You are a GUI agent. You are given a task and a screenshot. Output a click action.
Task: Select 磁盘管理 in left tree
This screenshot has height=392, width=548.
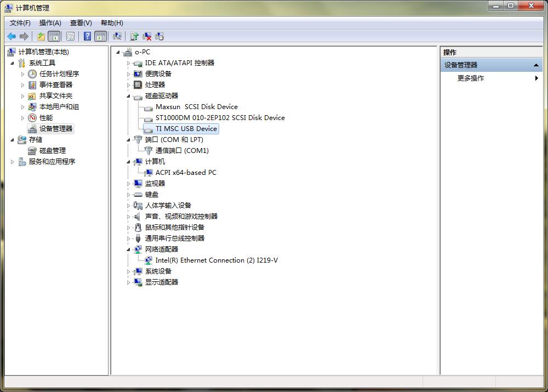[x=53, y=151]
